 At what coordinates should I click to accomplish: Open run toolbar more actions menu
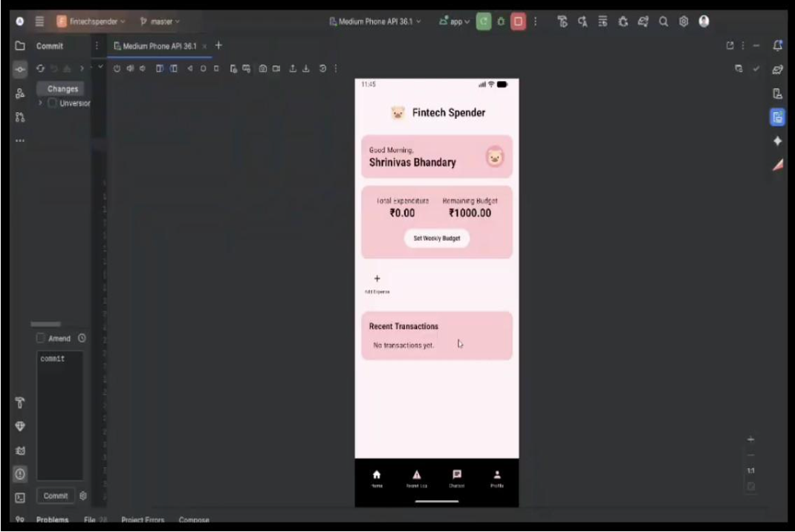[x=536, y=22]
